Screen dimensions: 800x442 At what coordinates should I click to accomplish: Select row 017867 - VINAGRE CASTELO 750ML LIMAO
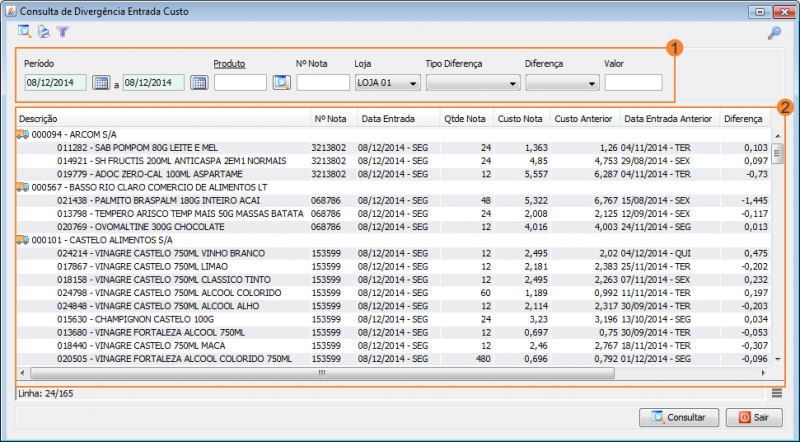click(x=393, y=266)
